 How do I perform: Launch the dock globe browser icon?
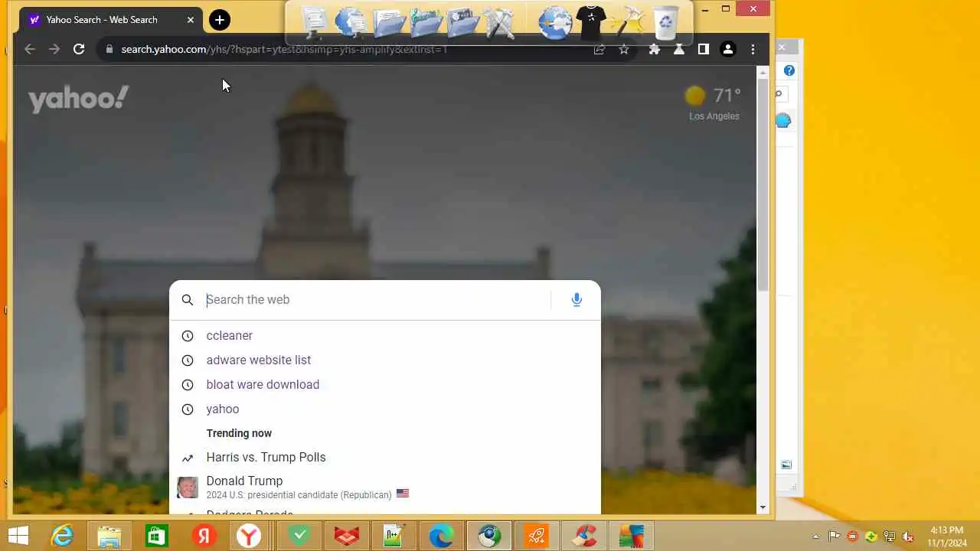point(554,21)
